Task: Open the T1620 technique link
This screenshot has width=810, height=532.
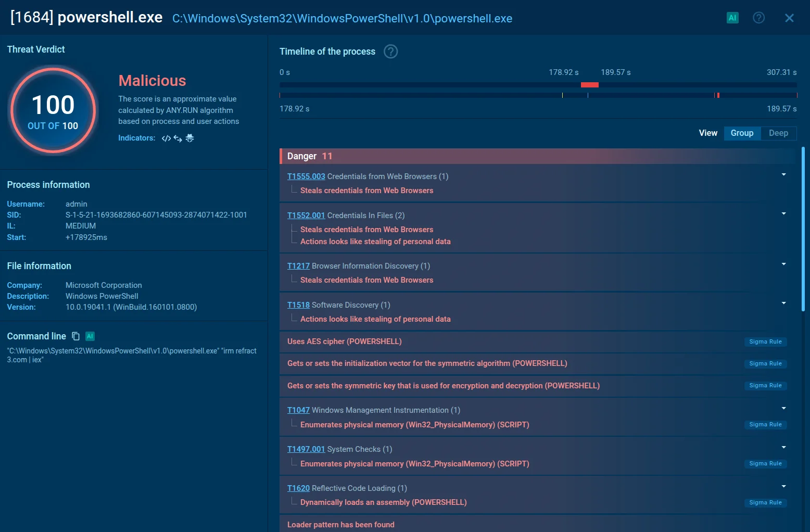Action: (298, 488)
